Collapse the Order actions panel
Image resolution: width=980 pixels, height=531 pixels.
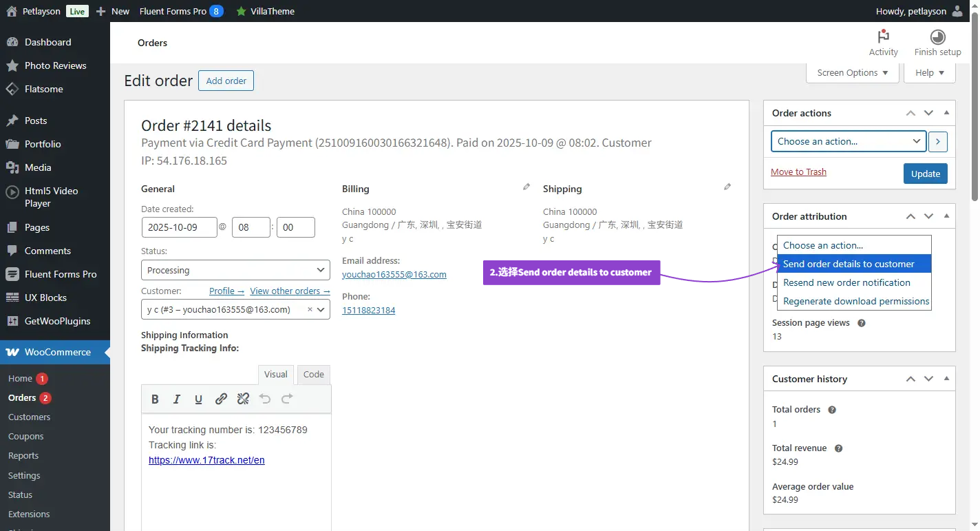946,113
